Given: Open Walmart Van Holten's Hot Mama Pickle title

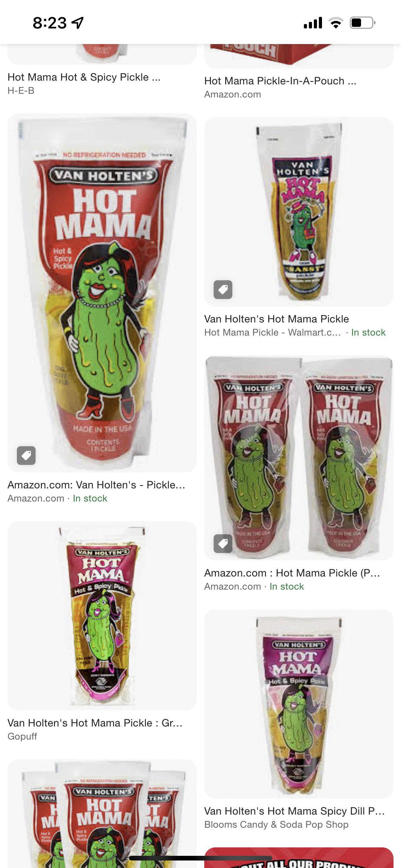Looking at the screenshot, I should click(x=276, y=319).
